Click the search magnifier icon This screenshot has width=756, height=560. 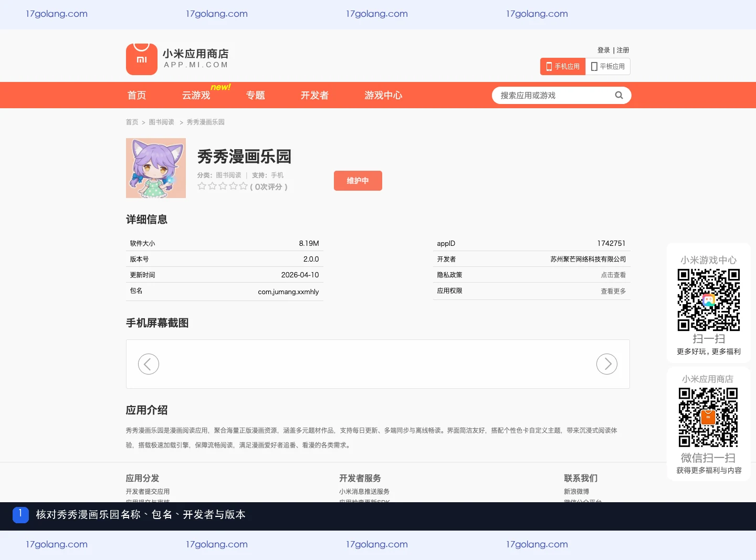(619, 95)
